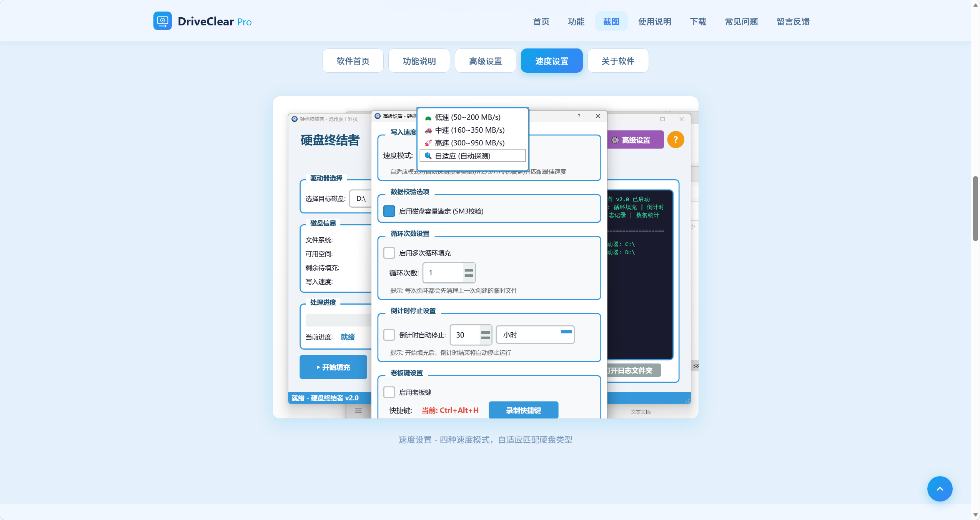Screen dimensions: 980x520
Task: Click the 当前: Ctrl+Alt+H hotkey text
Action: point(450,410)
